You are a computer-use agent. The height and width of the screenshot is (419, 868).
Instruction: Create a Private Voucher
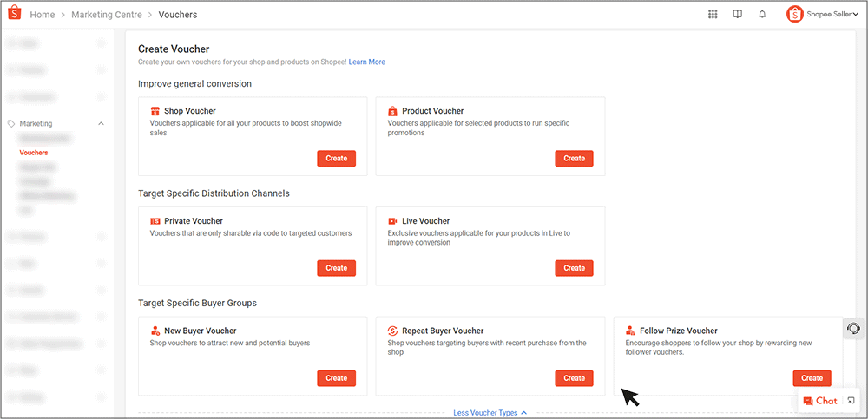pyautogui.click(x=337, y=268)
